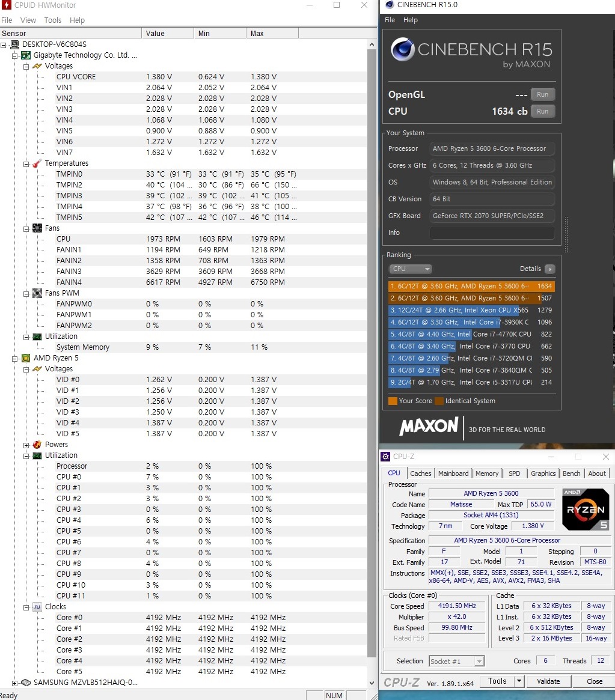Screen dimensions: 615x700
Task: Click the Fans node fan icon
Action: pyautogui.click(x=37, y=228)
